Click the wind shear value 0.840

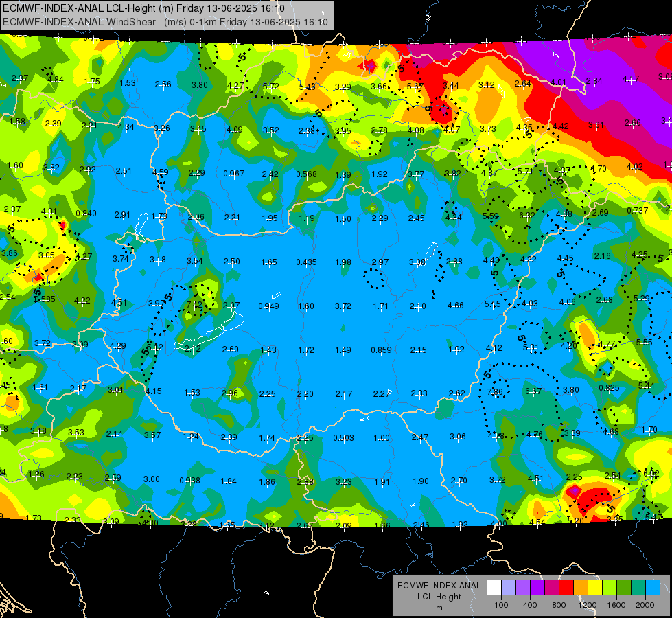(x=86, y=214)
